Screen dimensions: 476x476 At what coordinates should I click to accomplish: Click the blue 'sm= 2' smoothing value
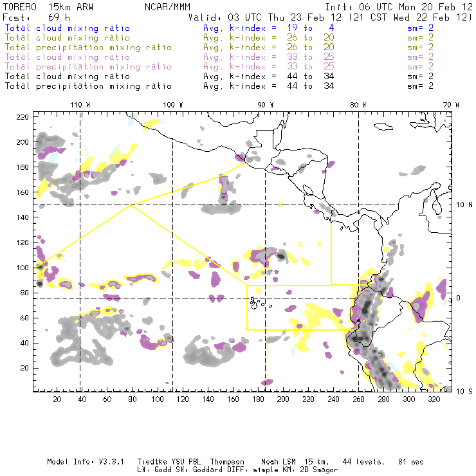coord(420,28)
